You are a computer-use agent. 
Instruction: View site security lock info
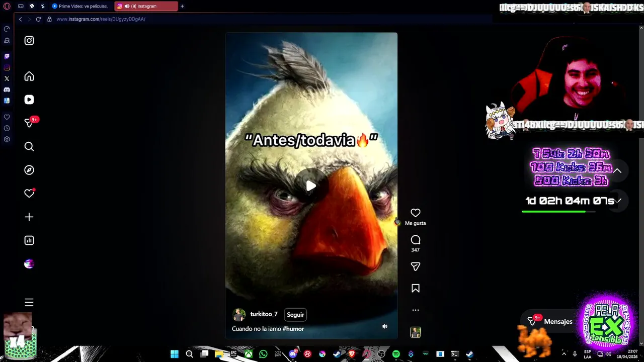point(49,19)
